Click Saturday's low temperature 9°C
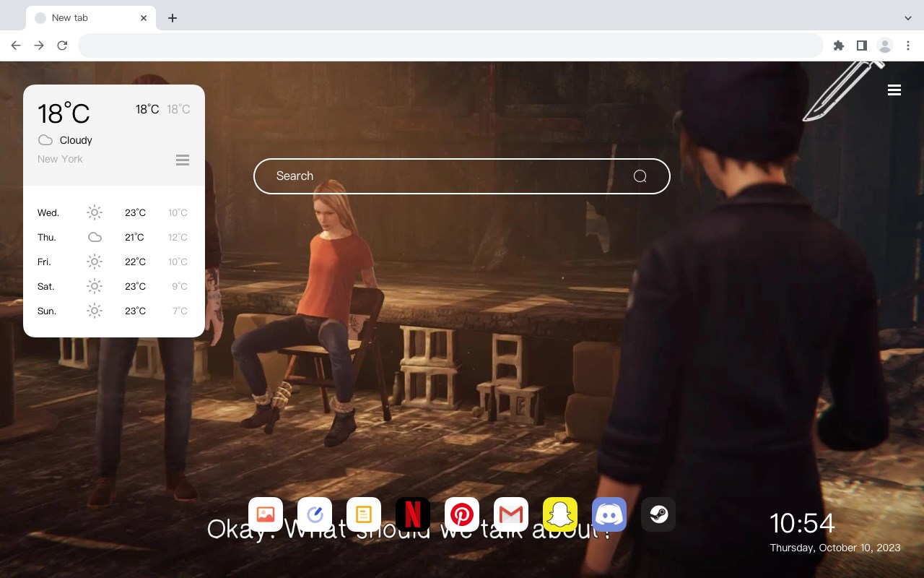924x578 pixels. tap(180, 286)
